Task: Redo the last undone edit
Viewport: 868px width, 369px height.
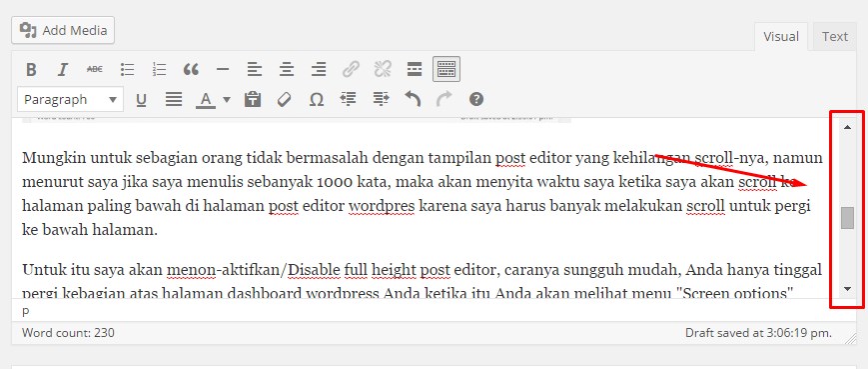Action: coord(443,100)
